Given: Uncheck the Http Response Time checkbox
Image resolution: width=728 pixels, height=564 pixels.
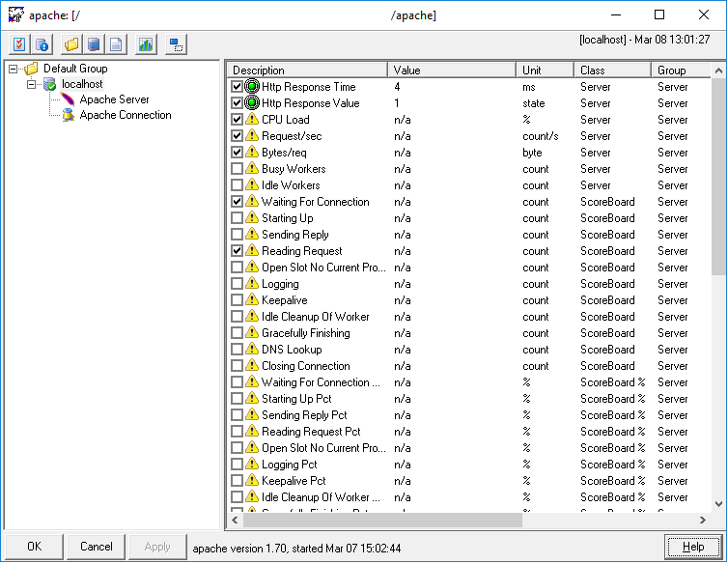Looking at the screenshot, I should 238,87.
